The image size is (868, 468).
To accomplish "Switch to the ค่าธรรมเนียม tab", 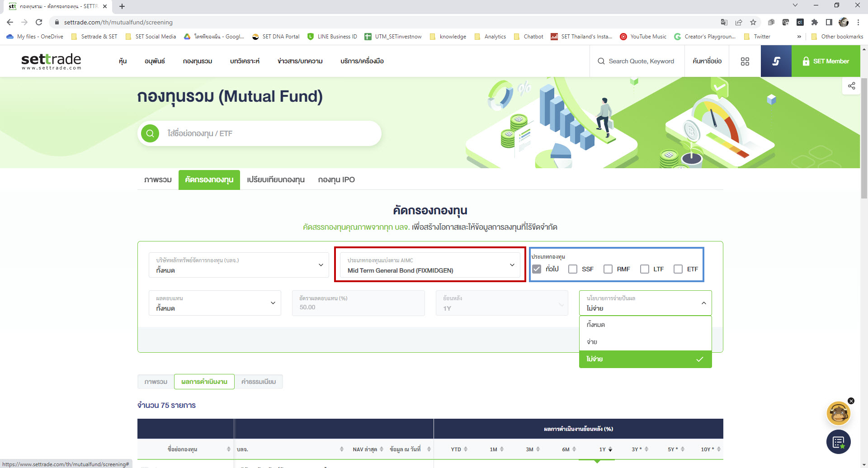I will 259,381.
